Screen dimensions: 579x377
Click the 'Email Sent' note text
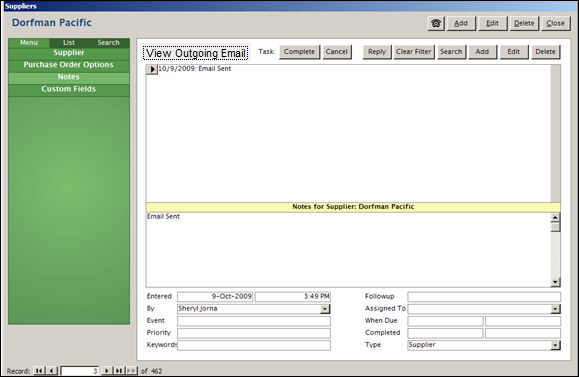pyautogui.click(x=163, y=217)
